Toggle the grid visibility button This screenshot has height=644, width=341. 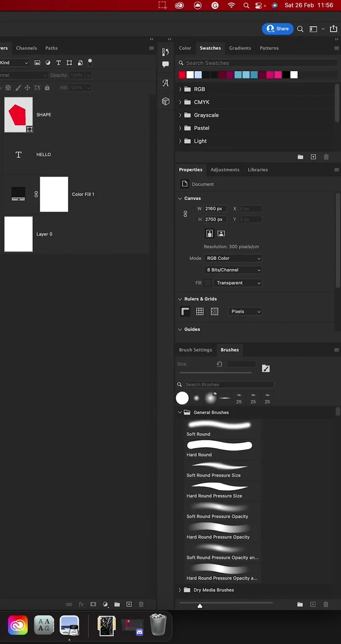[200, 312]
